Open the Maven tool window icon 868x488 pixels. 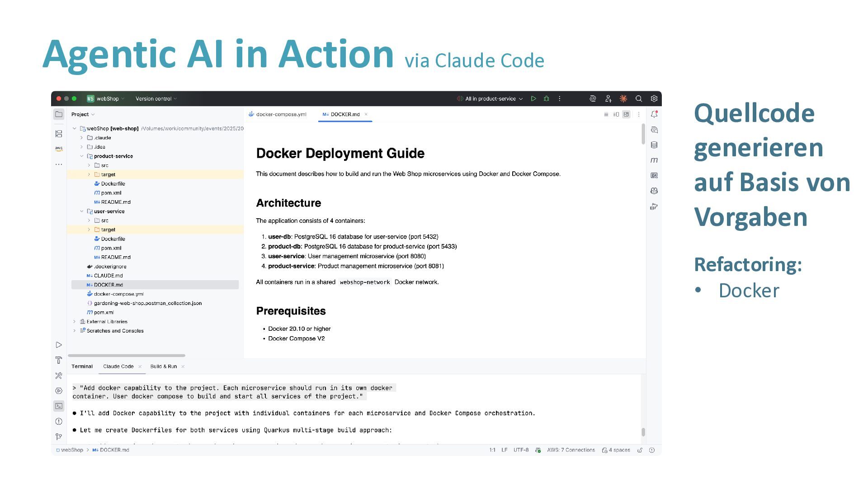click(x=654, y=160)
